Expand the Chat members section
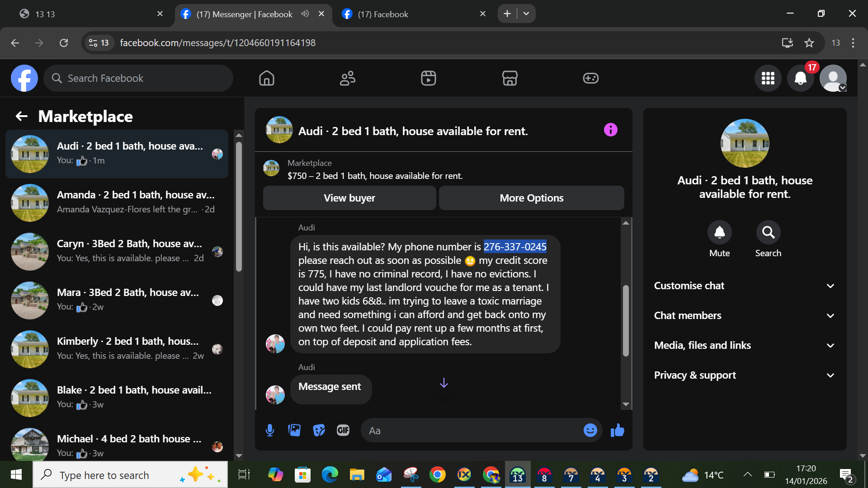Image resolution: width=868 pixels, height=488 pixels. [x=744, y=315]
